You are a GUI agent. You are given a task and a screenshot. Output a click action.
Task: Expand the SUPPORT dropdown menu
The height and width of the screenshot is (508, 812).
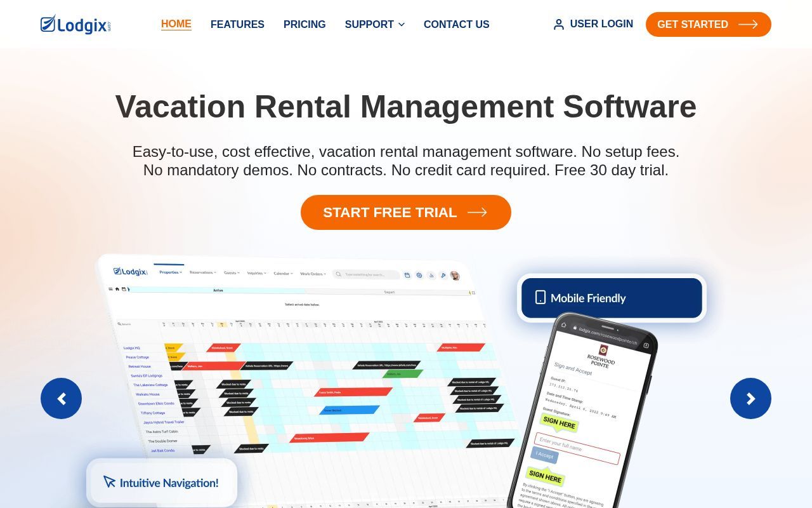coord(375,24)
